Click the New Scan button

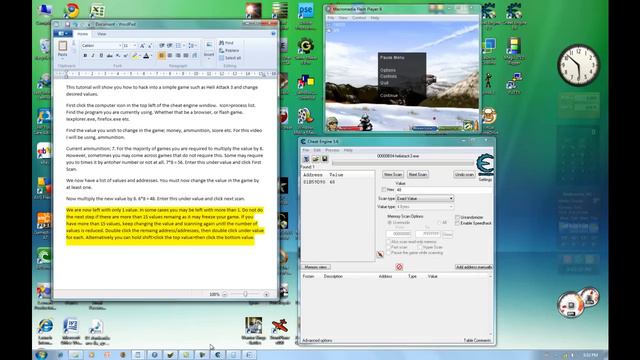point(393,175)
